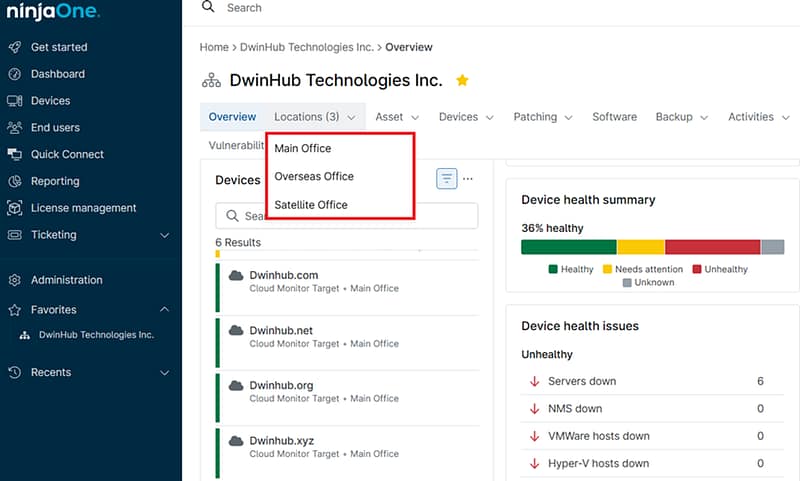This screenshot has height=481, width=800.
Task: Go to Home in breadcrumb
Action: coord(214,47)
